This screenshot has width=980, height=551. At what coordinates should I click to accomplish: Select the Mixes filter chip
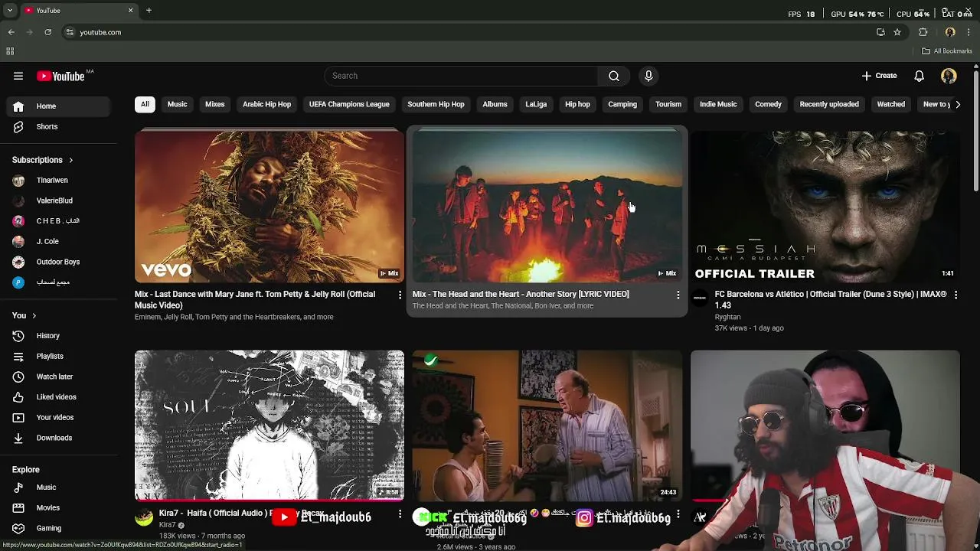pyautogui.click(x=215, y=104)
